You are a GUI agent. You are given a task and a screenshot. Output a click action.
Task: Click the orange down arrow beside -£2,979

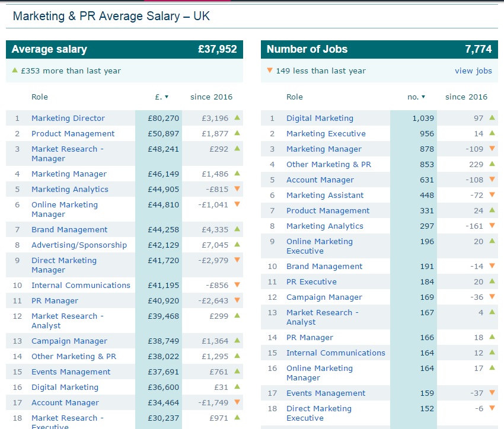tap(237, 260)
